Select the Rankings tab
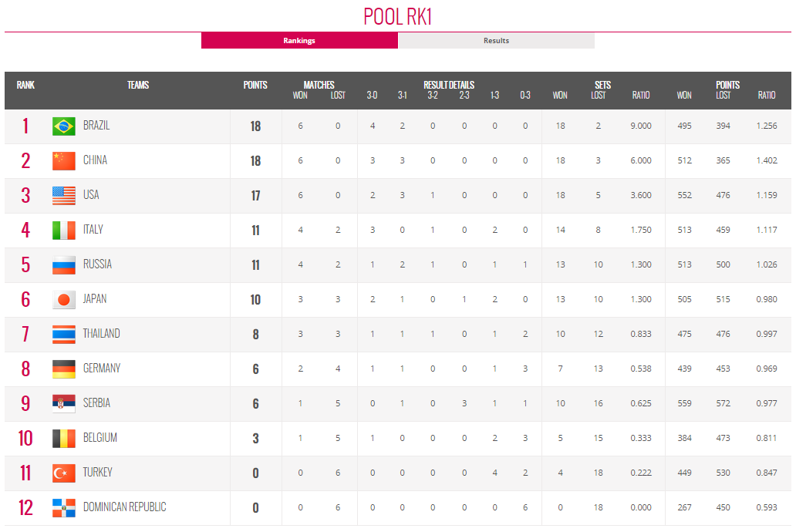Screen dimensions: 796x532 [x=299, y=41]
